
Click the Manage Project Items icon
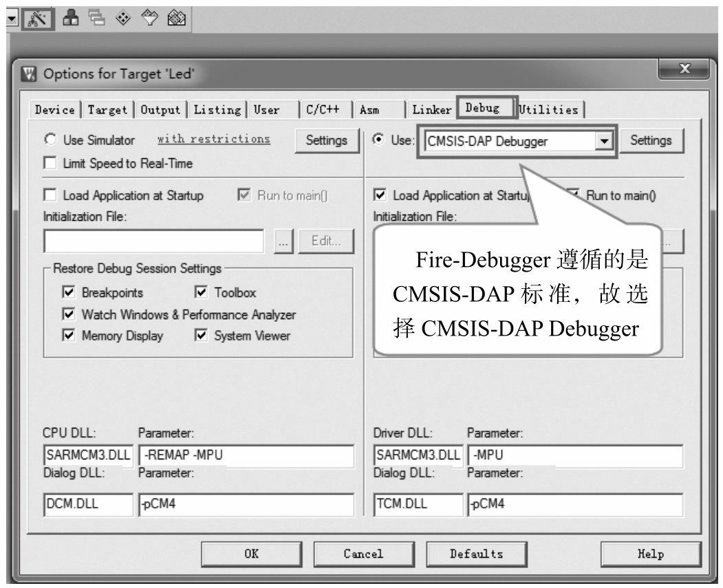(71, 17)
